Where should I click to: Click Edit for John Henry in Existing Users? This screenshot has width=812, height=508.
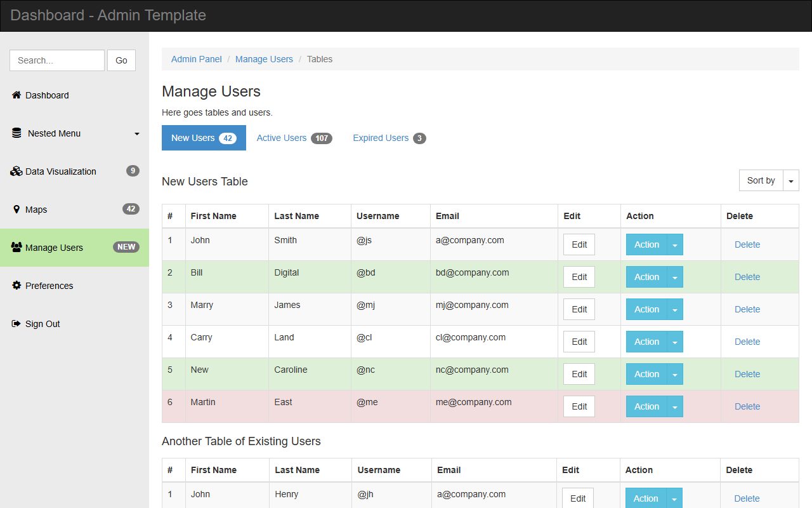tap(578, 498)
